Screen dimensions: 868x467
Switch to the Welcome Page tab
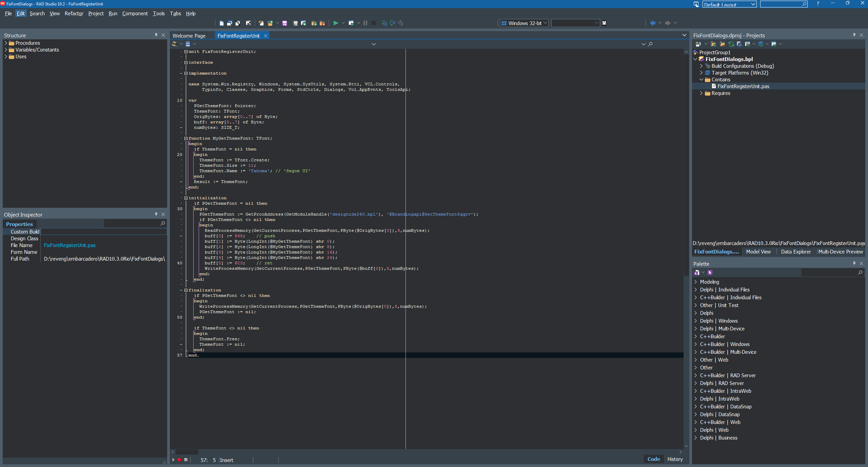coord(189,36)
